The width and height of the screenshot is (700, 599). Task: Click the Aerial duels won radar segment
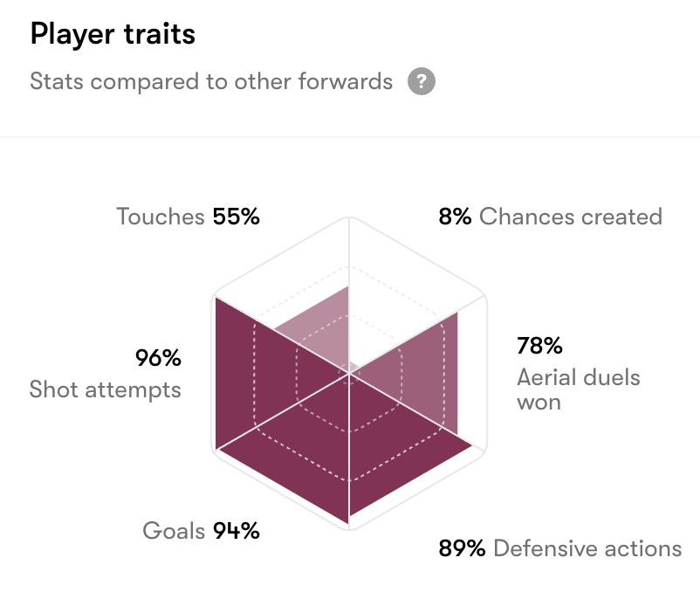point(428,375)
